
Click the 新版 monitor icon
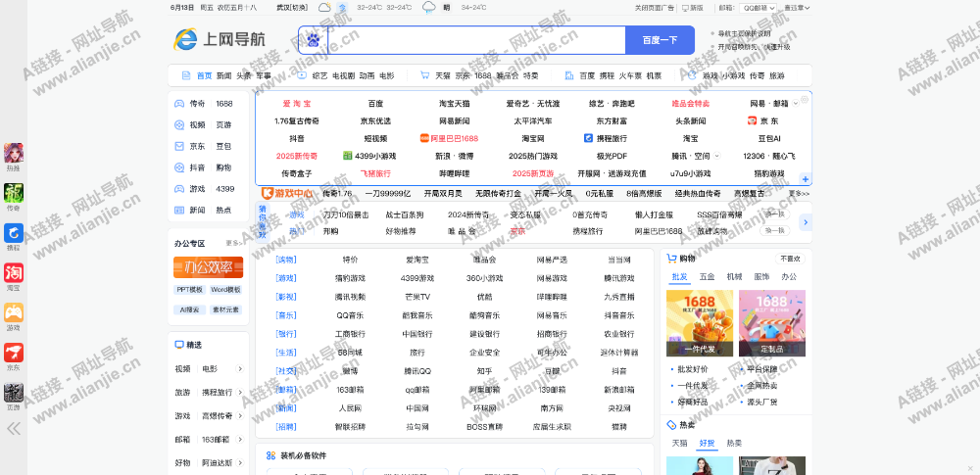[x=685, y=8]
